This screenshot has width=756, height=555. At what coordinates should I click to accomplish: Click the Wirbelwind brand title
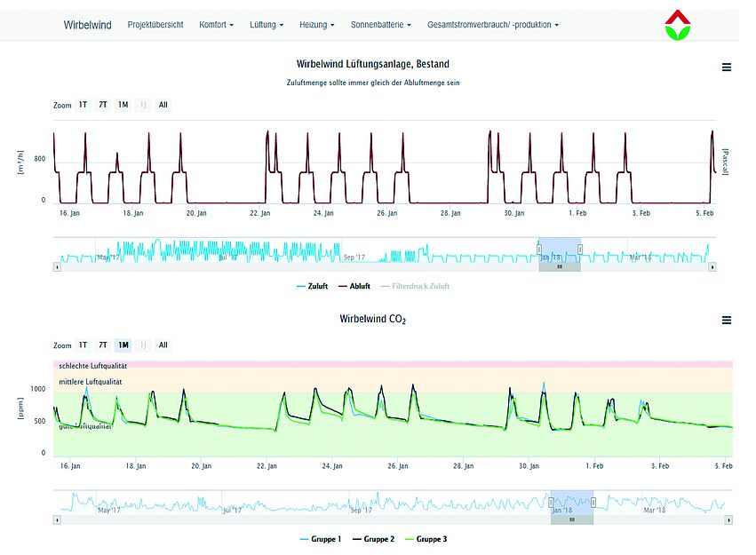pyautogui.click(x=87, y=25)
